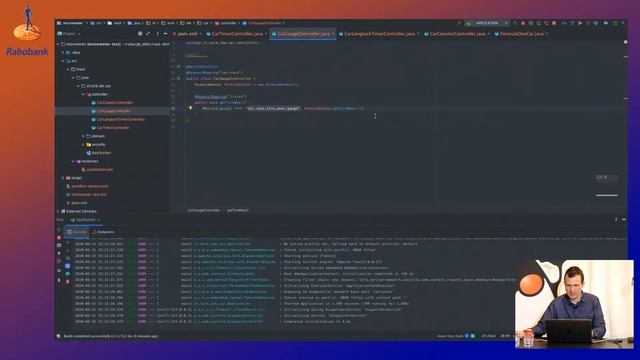The image size is (640, 360).
Task: Select the CarGaugeController.java editor tab
Action: (x=302, y=34)
